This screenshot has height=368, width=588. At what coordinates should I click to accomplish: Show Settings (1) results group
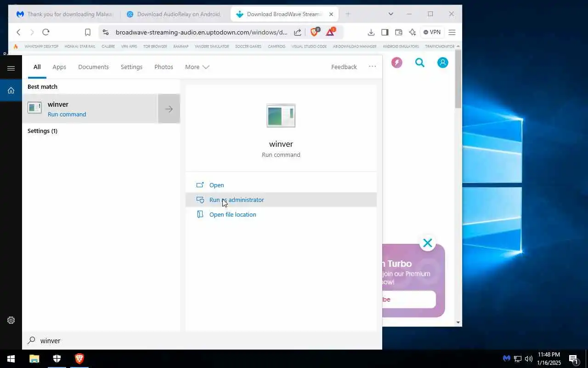coord(42,131)
